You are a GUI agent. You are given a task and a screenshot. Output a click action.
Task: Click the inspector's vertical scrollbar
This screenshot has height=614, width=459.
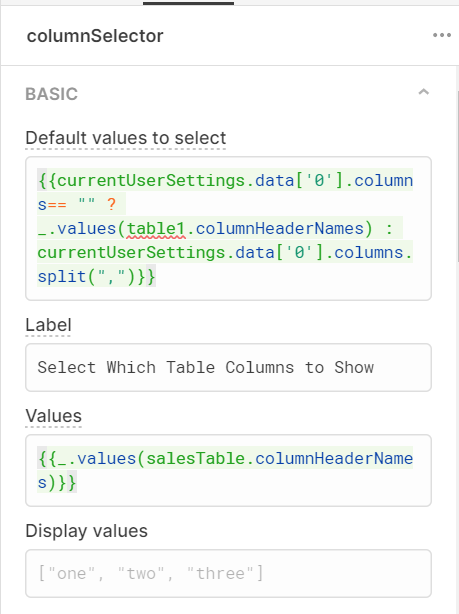pyautogui.click(x=457, y=176)
